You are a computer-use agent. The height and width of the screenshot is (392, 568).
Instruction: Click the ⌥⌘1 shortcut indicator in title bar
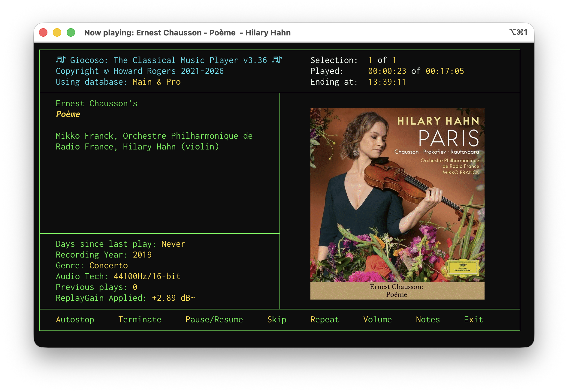coord(518,32)
